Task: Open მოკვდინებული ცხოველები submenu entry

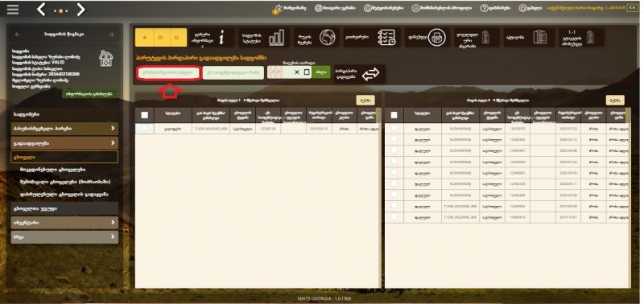Action: 52,170
